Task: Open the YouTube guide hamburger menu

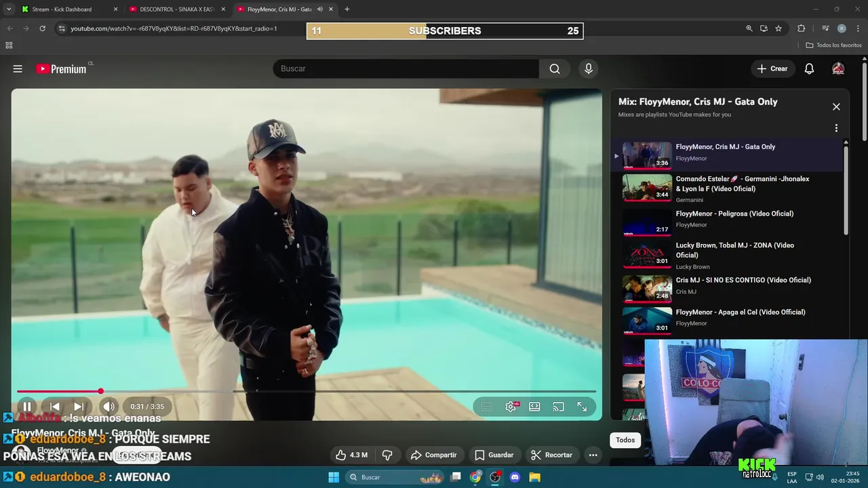Action: pos(18,68)
